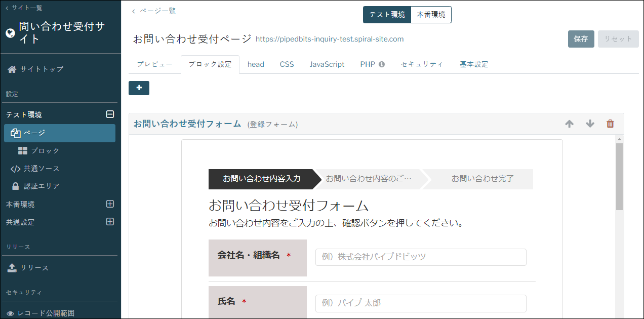Switch to テスト環境 toggle
Screen dimensions: 644x319
tap(387, 15)
